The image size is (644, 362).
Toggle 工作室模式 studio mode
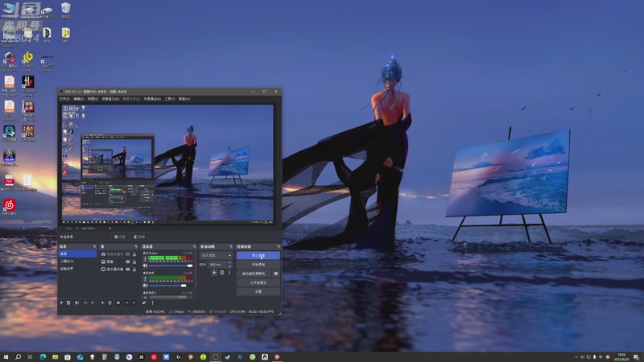258,282
